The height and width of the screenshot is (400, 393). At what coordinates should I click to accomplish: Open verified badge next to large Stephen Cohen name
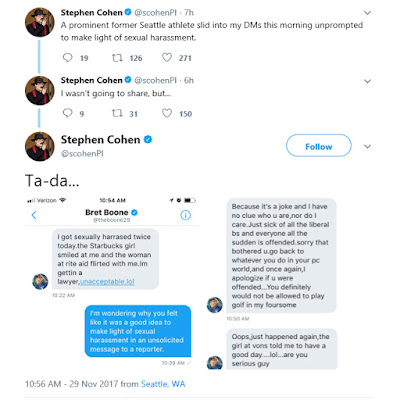[x=148, y=139]
